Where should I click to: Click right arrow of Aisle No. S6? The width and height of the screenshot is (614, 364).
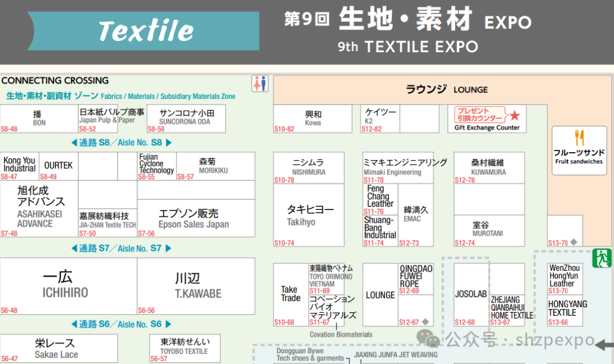169,324
